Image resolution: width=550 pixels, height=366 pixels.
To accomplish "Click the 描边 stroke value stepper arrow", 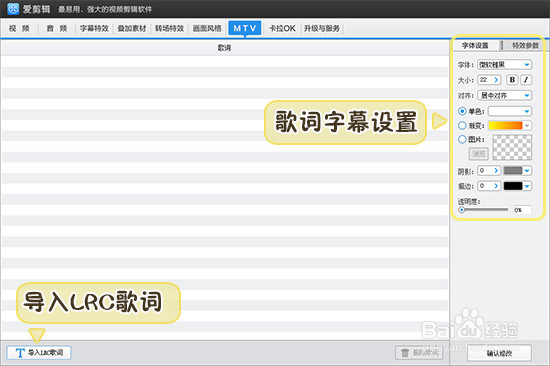I will tap(496, 186).
